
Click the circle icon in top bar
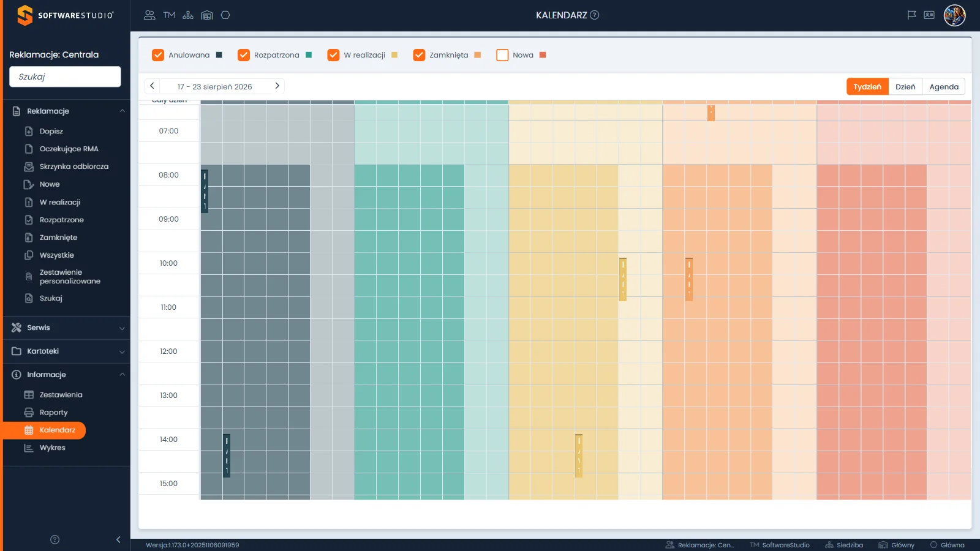click(225, 15)
